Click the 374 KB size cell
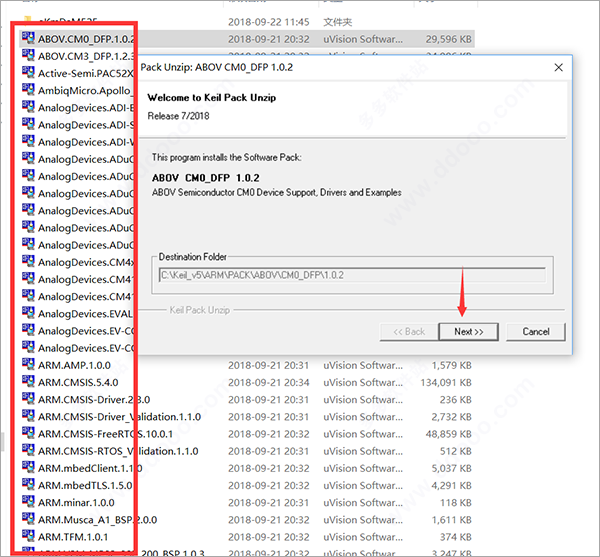Viewport: 600px width, 557px height. click(456, 537)
